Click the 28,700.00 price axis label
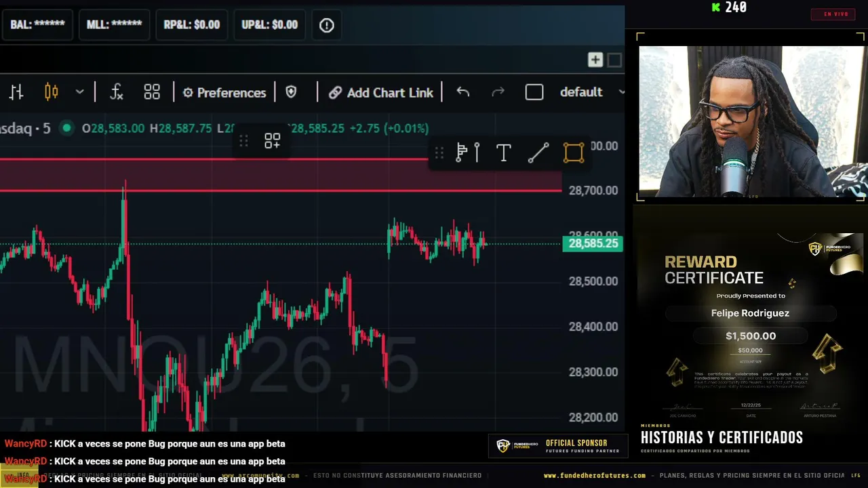Viewport: 868px width, 488px height. coord(593,190)
